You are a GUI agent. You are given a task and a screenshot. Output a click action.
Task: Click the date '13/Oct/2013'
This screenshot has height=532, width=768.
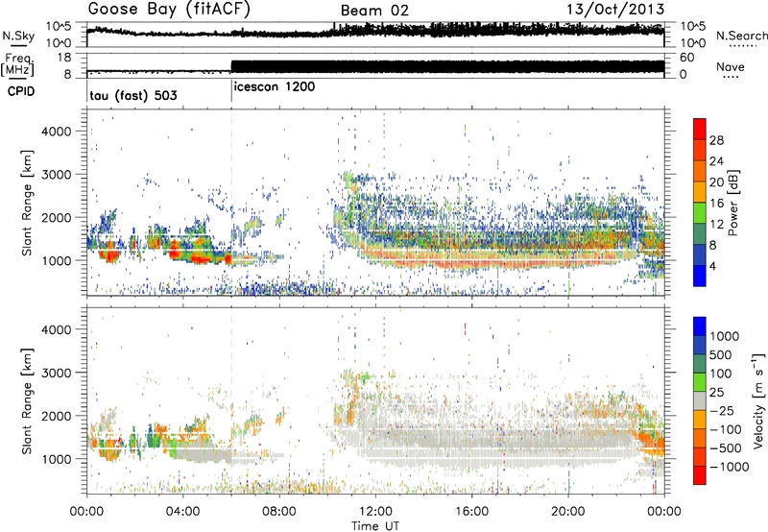[x=615, y=10]
